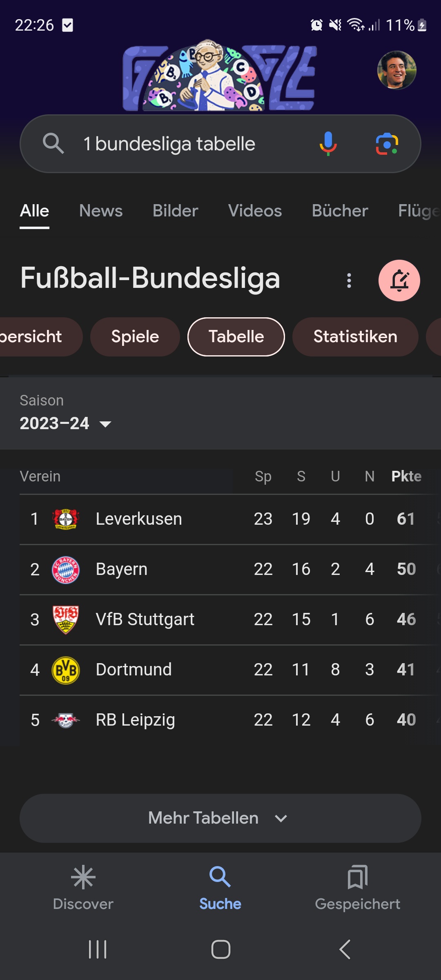The image size is (441, 980).
Task: Toggle the pink notification bell button
Action: (x=399, y=281)
